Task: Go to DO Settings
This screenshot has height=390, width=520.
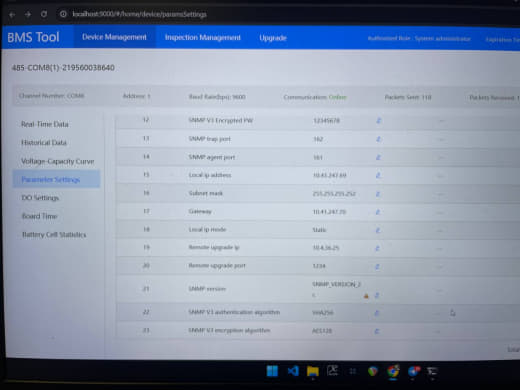Action: [40, 198]
